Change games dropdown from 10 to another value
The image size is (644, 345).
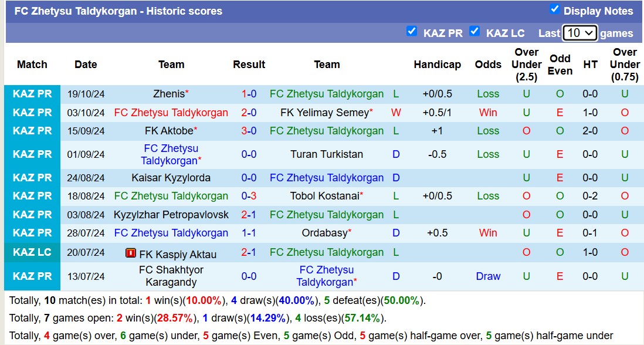(x=581, y=33)
